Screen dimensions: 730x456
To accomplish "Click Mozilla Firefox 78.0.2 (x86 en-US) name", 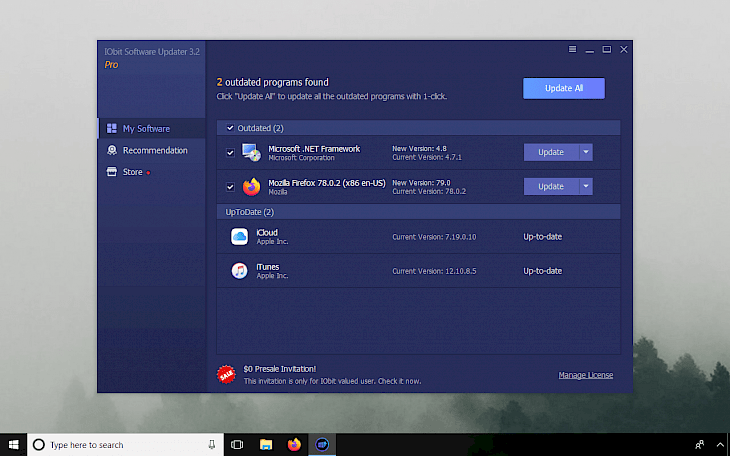I will (x=327, y=183).
